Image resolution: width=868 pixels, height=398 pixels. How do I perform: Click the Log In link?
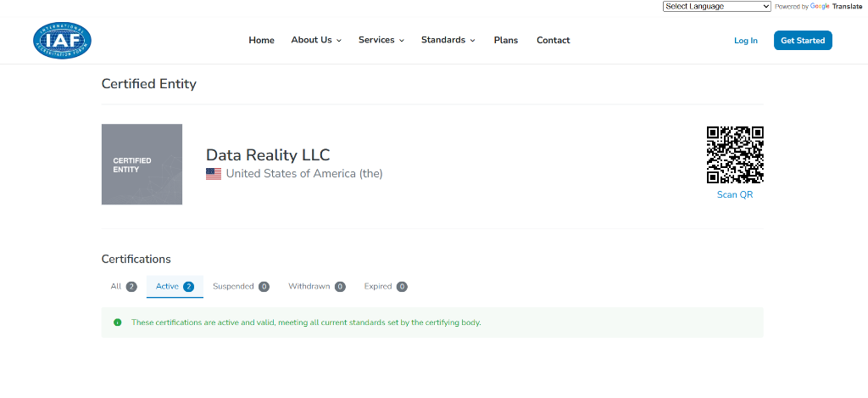pyautogui.click(x=746, y=41)
